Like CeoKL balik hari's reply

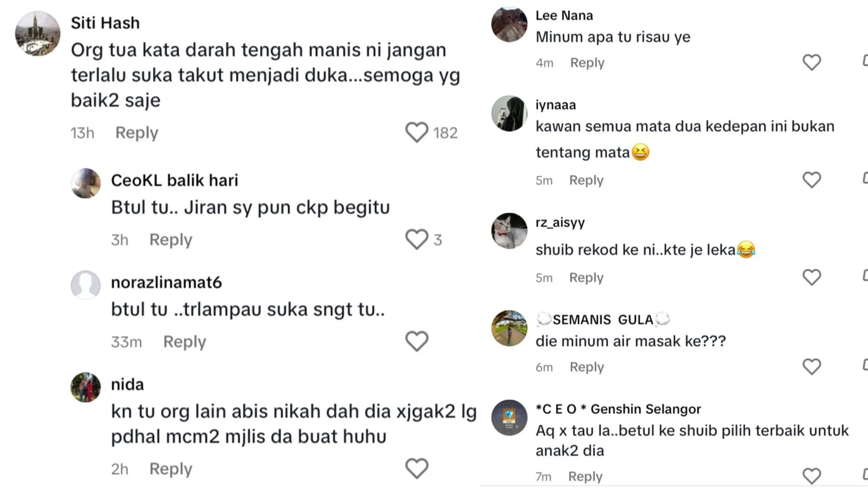[416, 239]
